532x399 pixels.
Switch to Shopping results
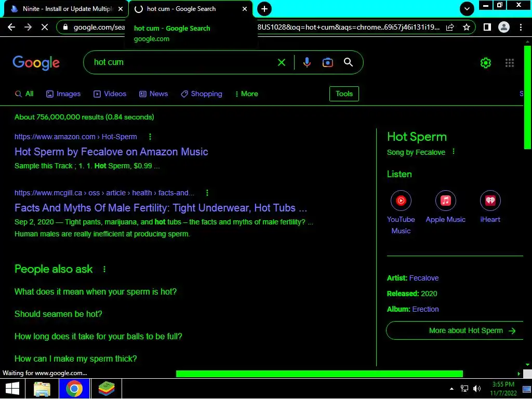(202, 94)
